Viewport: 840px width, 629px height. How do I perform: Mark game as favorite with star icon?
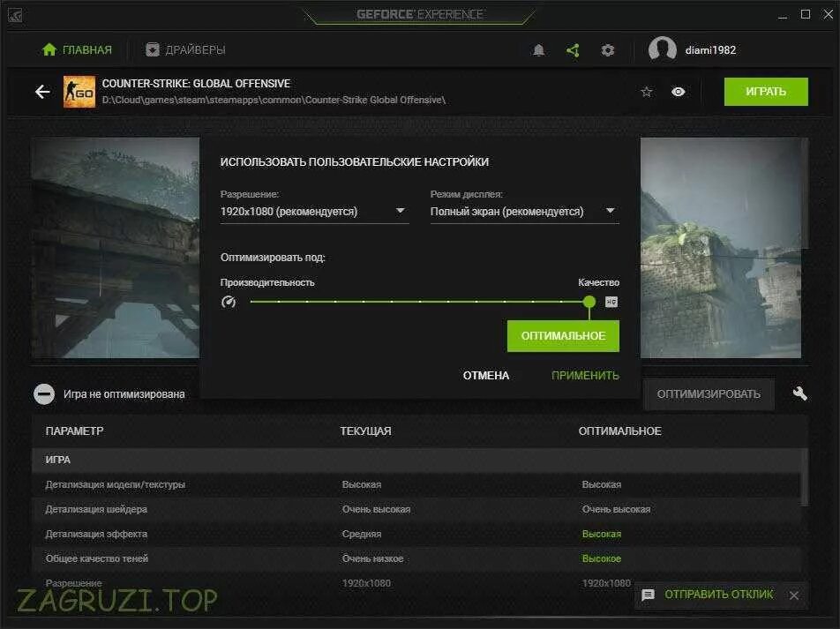[647, 92]
